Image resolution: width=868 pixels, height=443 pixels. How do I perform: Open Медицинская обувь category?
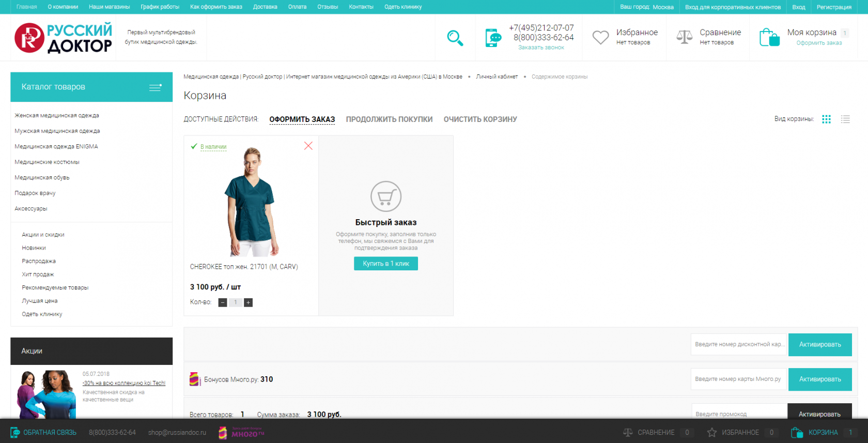(x=42, y=178)
